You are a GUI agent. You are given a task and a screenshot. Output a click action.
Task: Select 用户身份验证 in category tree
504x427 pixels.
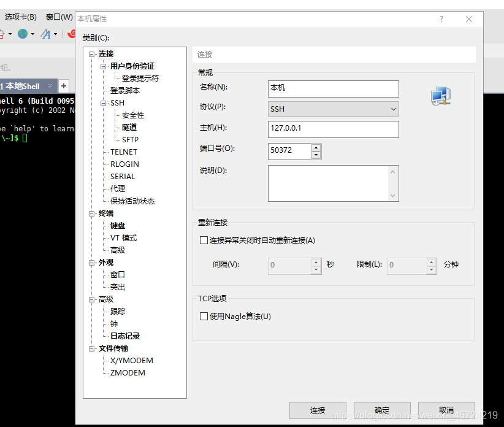click(x=132, y=66)
